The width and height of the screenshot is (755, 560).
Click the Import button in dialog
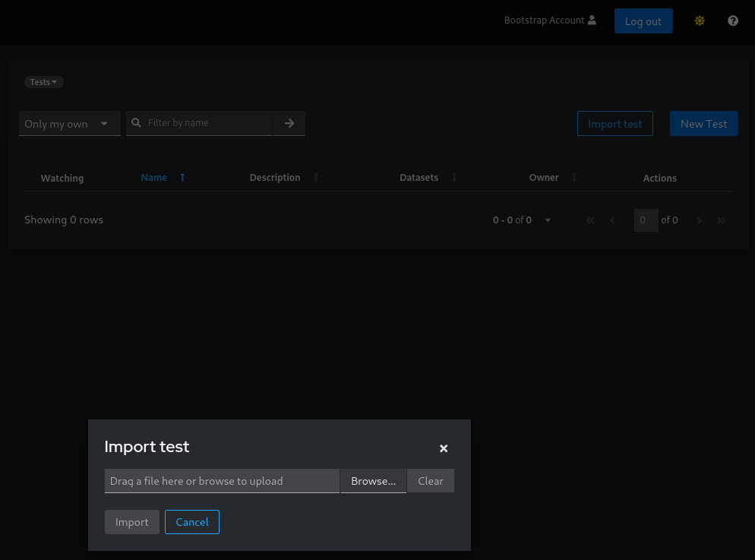[132, 522]
